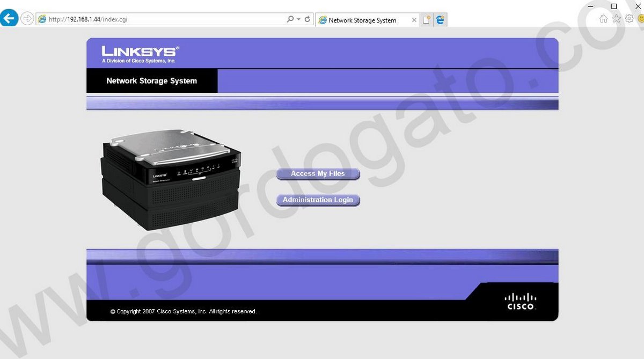Open the Tools gear menu

pyautogui.click(x=629, y=18)
